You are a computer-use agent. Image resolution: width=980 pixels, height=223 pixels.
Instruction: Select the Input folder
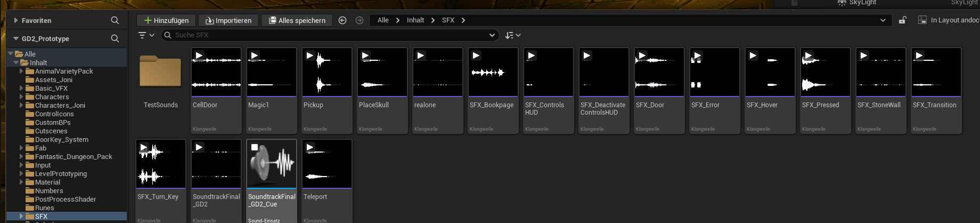point(43,165)
